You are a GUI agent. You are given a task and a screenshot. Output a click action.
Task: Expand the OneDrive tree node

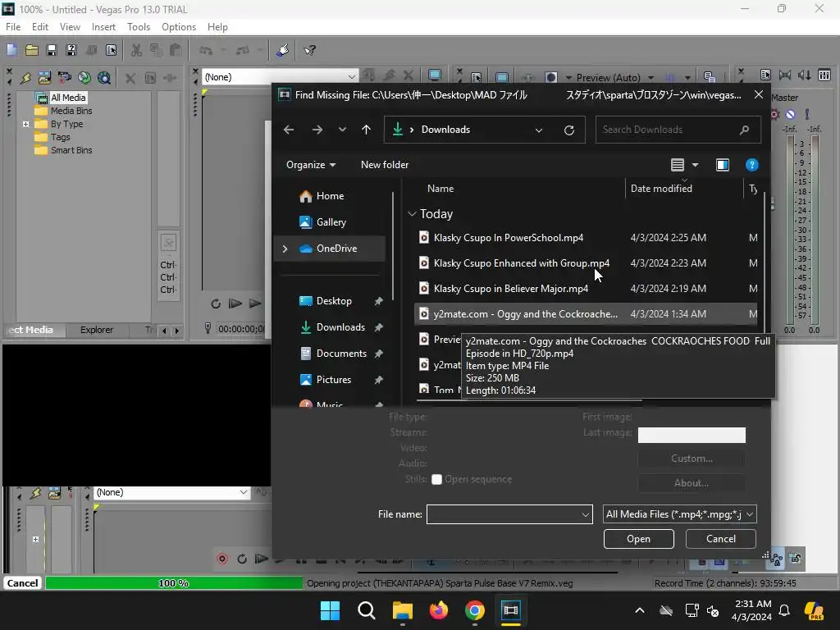285,249
